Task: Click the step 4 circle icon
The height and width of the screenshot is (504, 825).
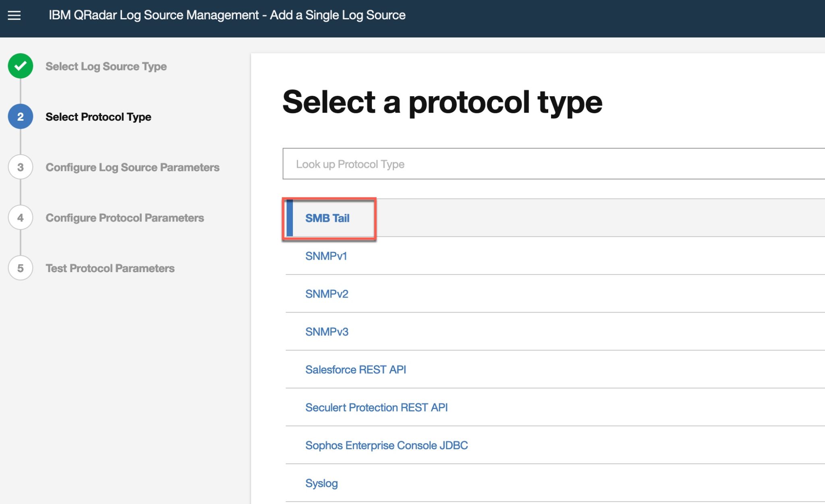Action: point(20,217)
